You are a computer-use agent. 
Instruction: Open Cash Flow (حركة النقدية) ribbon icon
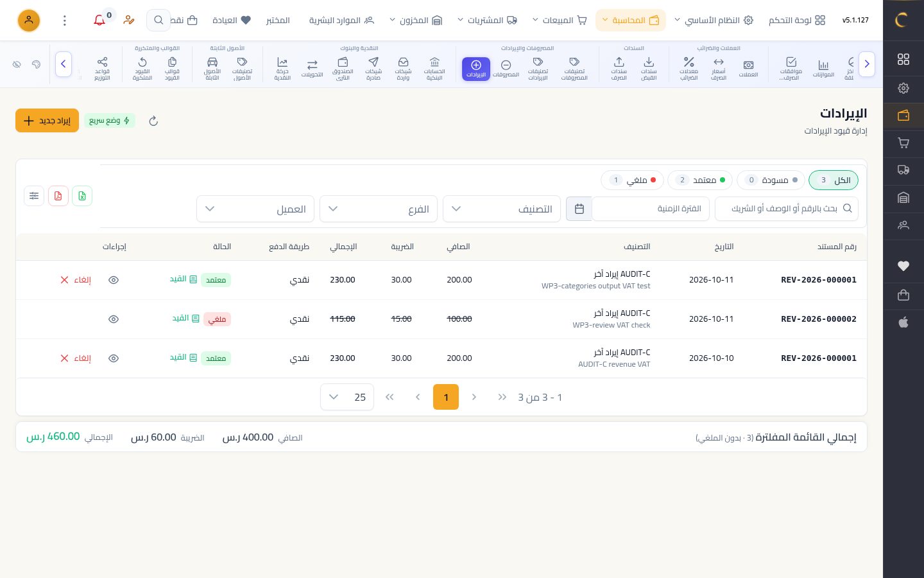coord(282,68)
